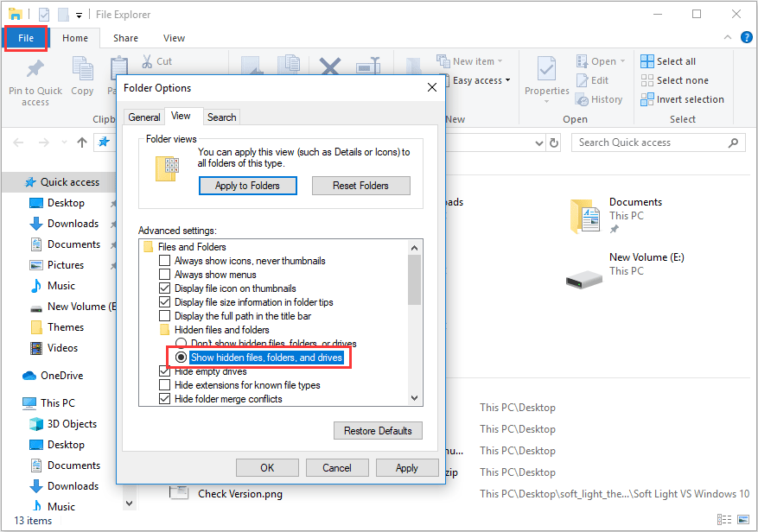This screenshot has height=532, width=758.
Task: Switch to large thumbnails view in status bar
Action: click(742, 521)
